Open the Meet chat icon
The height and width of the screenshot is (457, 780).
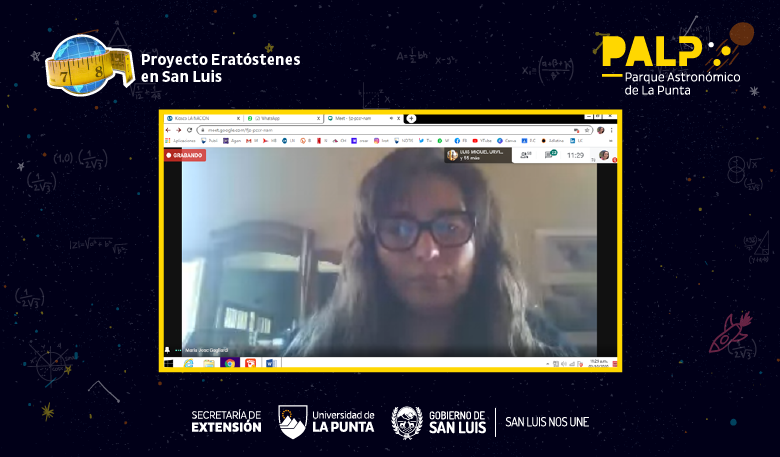(550, 155)
